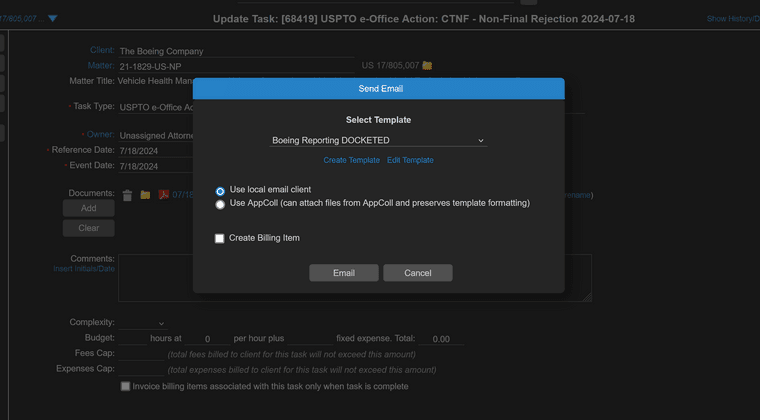
Task: Open the Boeing Reporting DOCKETED template dropdown
Action: [x=378, y=141]
